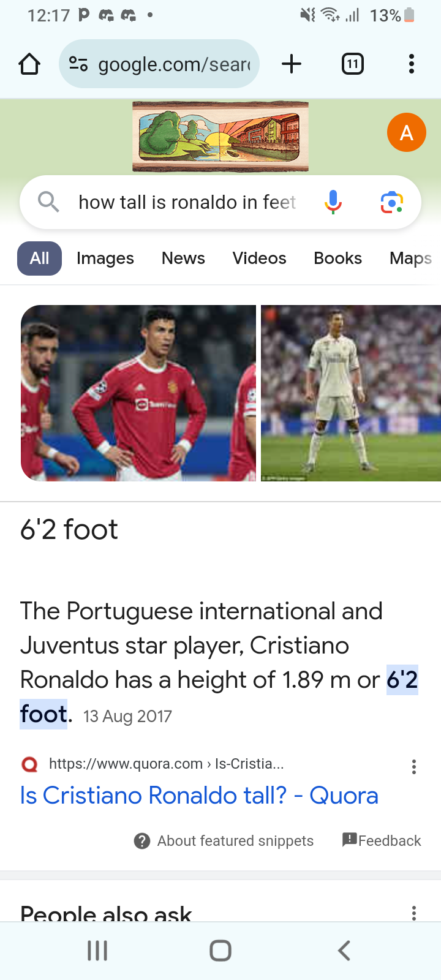Tap the Android back navigation button
Screen dimensions: 441x980
point(344,951)
